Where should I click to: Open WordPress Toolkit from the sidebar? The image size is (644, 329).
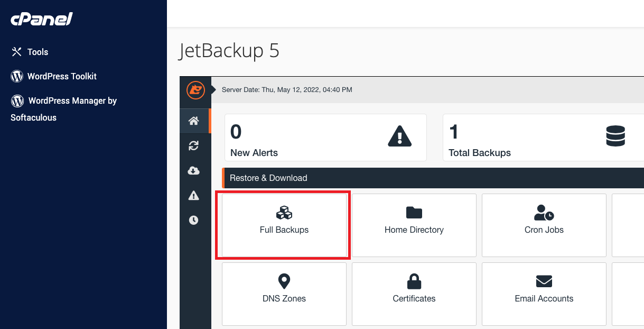tap(54, 76)
